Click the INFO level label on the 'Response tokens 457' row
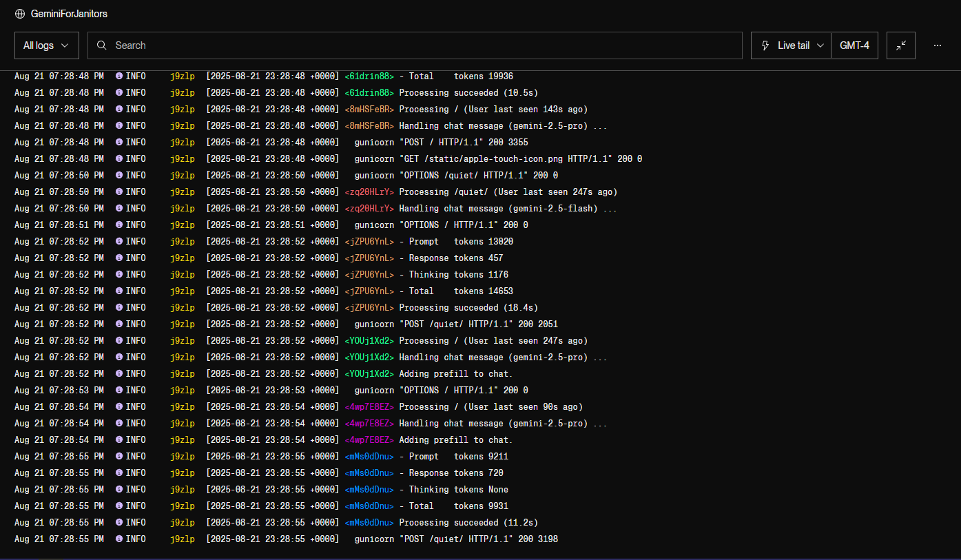This screenshot has height=560, width=961. click(x=136, y=258)
